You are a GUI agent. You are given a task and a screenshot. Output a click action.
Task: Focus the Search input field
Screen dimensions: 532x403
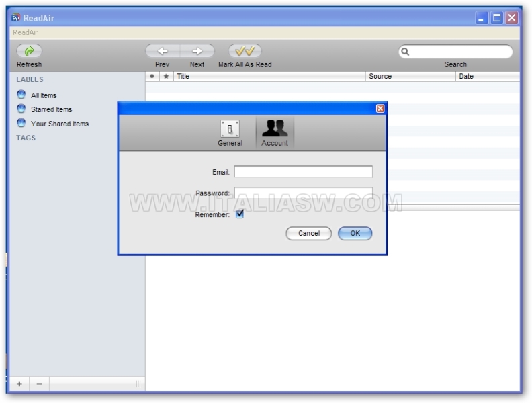[455, 52]
